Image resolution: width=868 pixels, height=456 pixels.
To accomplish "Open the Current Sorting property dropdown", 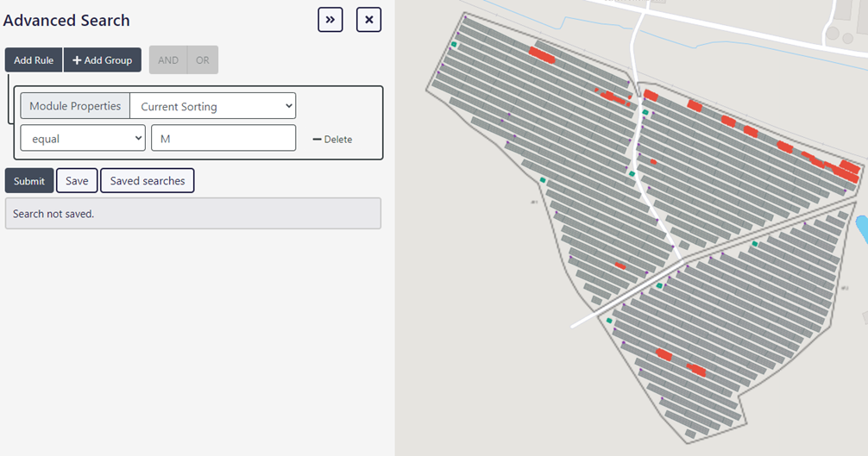I will click(213, 105).
